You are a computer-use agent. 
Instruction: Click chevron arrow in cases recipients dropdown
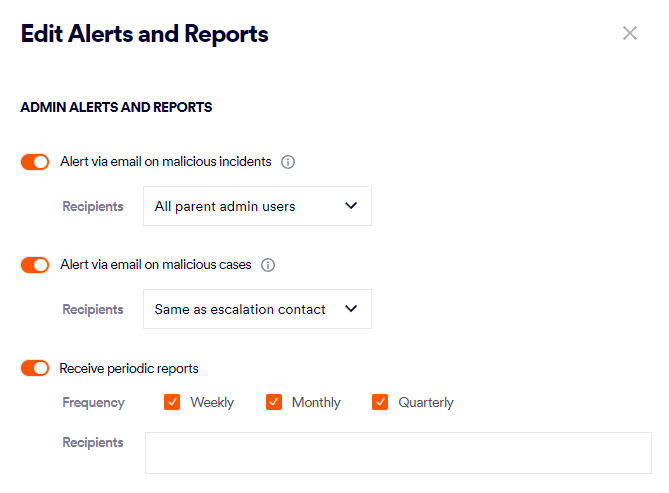pyautogui.click(x=351, y=309)
